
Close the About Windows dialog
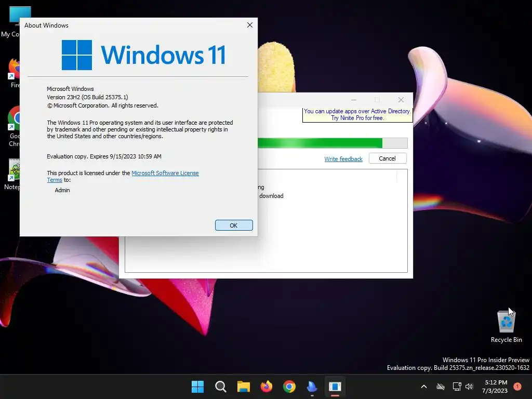(250, 25)
